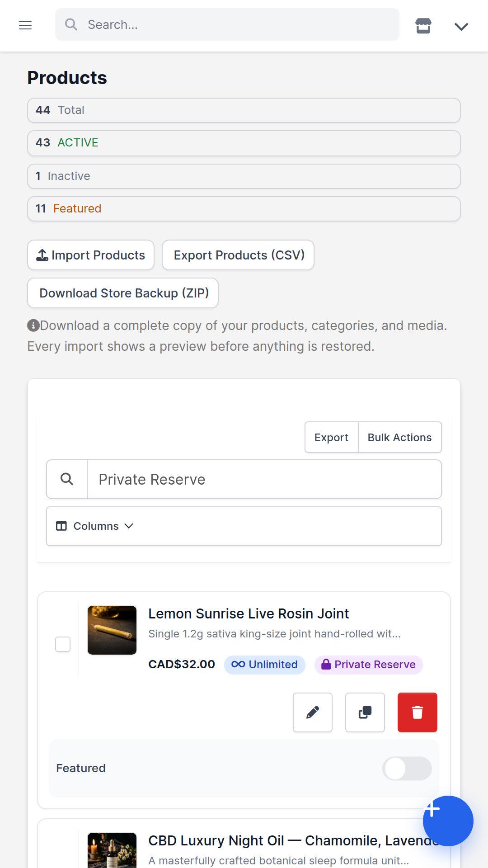The height and width of the screenshot is (868, 488).
Task: Open the CBD Luxury Night Oil thumbnail
Action: pos(112,850)
